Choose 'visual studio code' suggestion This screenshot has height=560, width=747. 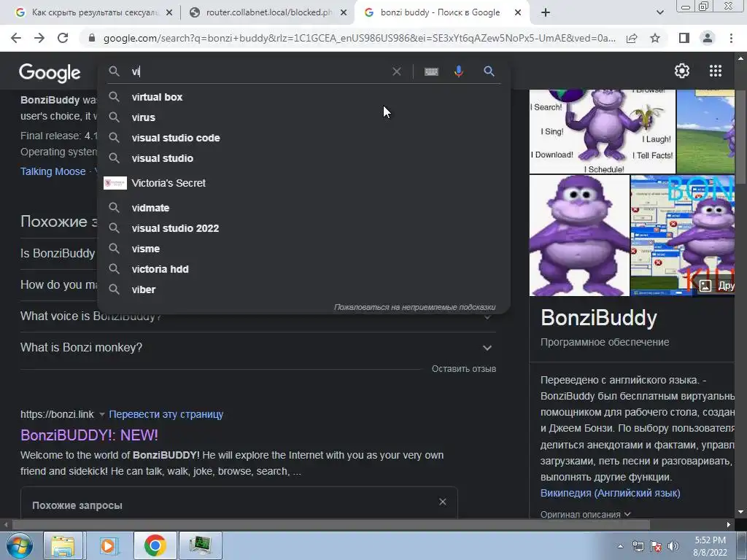coord(304,138)
